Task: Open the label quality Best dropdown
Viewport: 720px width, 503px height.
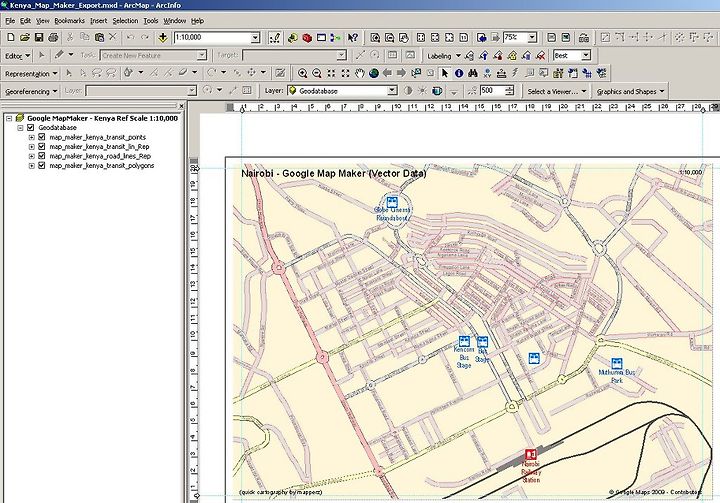Action: [x=586, y=56]
